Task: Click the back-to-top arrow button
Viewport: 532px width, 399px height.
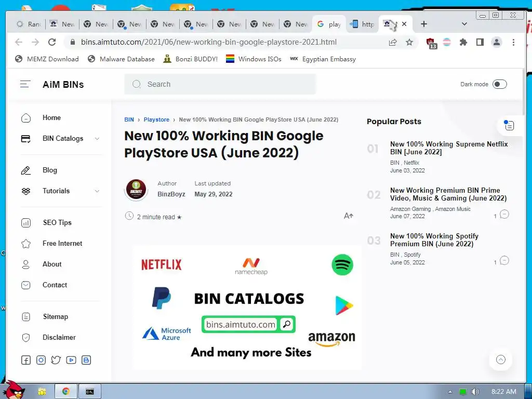Action: [x=500, y=360]
